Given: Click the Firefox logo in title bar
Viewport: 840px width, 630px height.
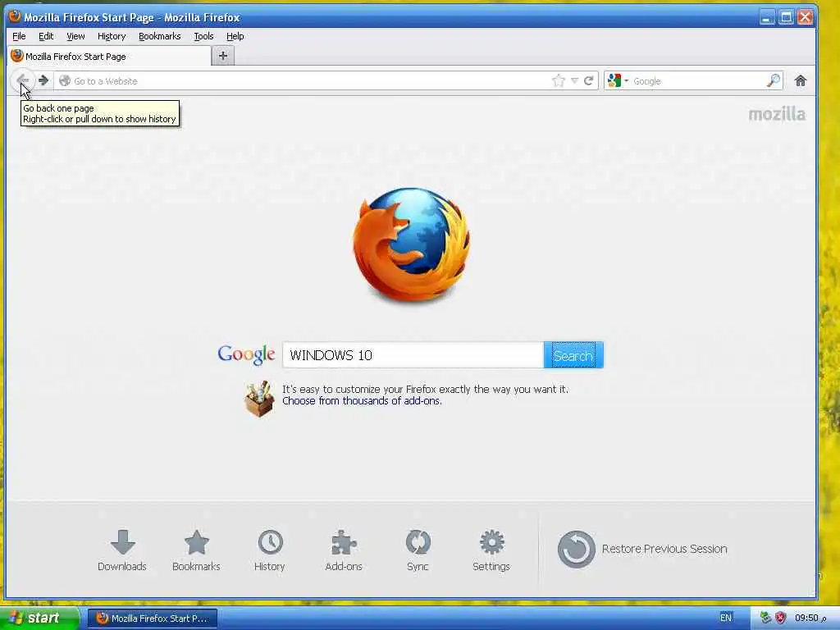Looking at the screenshot, I should [15, 16].
